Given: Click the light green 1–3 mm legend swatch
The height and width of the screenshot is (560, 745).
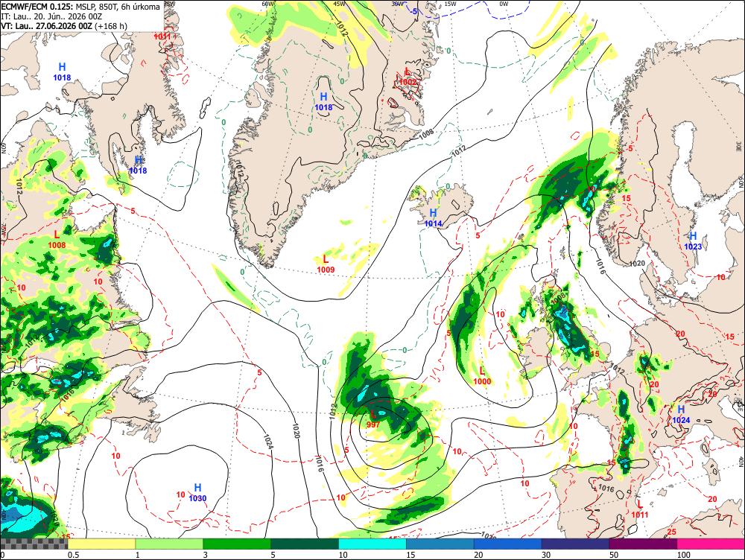Looking at the screenshot, I should (x=169, y=544).
